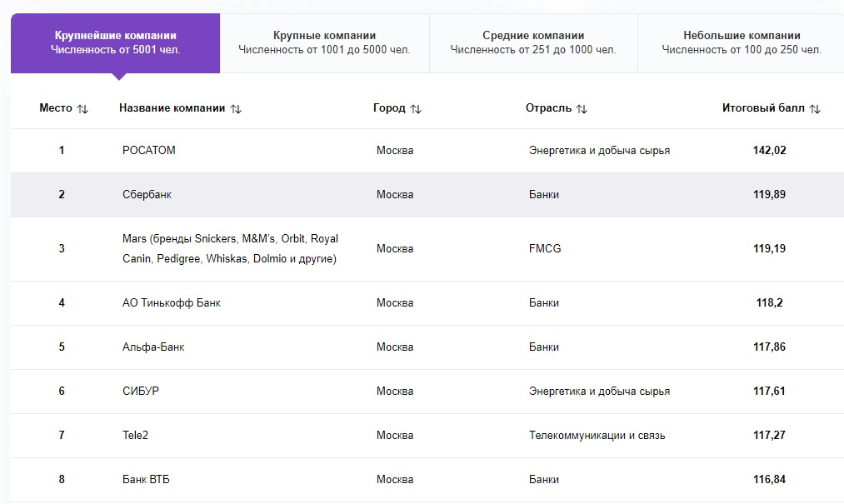Click Телекоммуникации и связь industry cell

pyautogui.click(x=597, y=436)
